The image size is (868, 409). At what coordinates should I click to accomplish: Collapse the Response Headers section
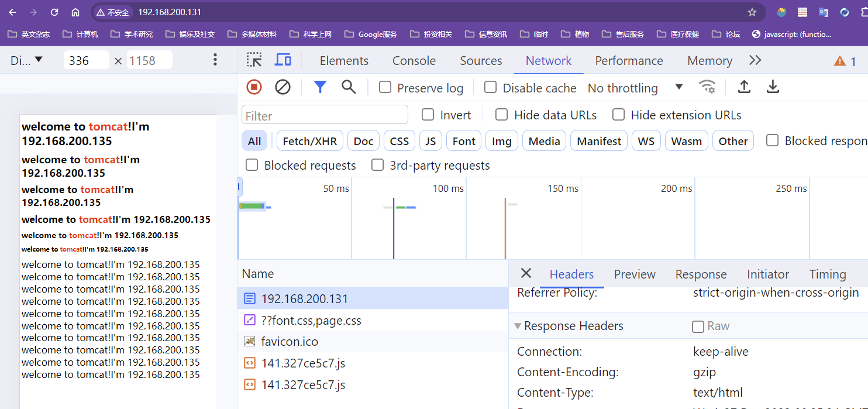point(518,326)
